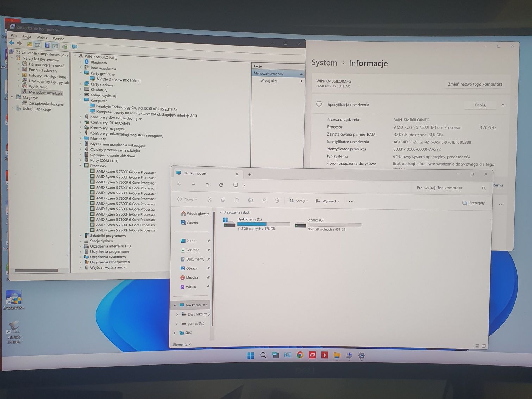Open the Wyświetl dropdown

click(327, 201)
